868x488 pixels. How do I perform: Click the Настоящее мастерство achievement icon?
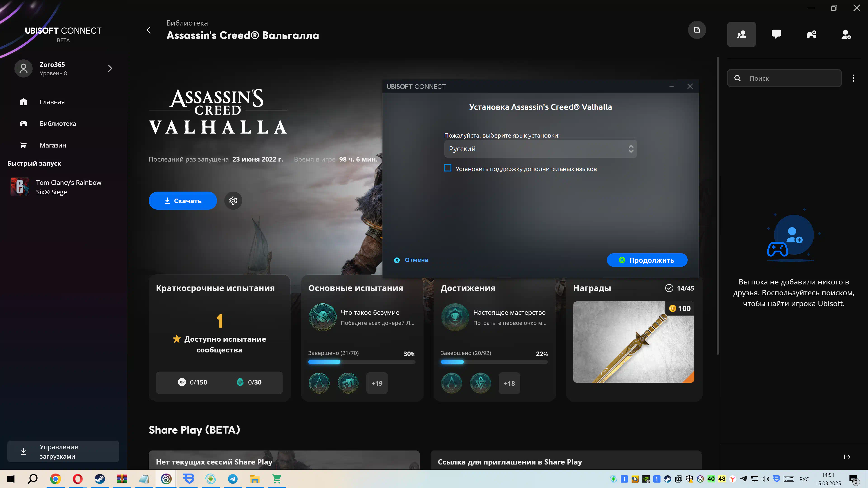pyautogui.click(x=455, y=317)
